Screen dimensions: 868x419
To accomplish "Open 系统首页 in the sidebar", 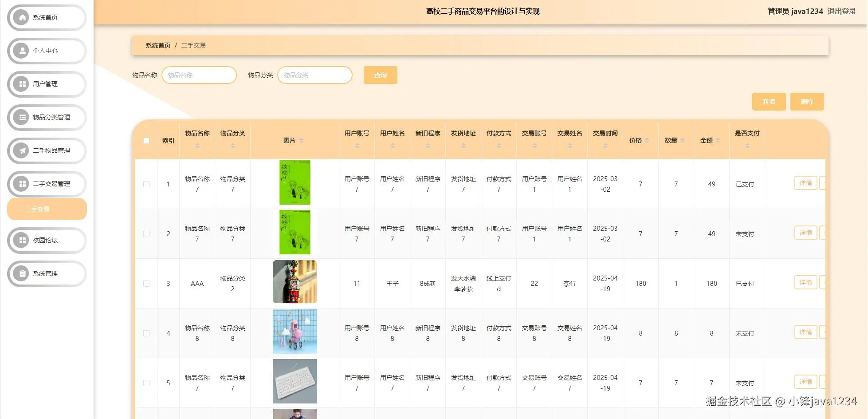I will pyautogui.click(x=47, y=17).
